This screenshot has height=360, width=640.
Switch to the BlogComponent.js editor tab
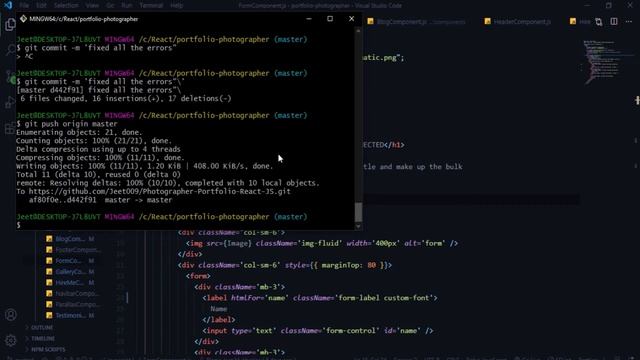416,22
